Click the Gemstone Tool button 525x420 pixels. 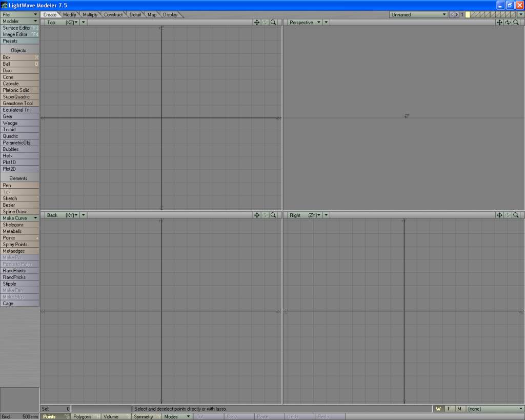click(19, 104)
